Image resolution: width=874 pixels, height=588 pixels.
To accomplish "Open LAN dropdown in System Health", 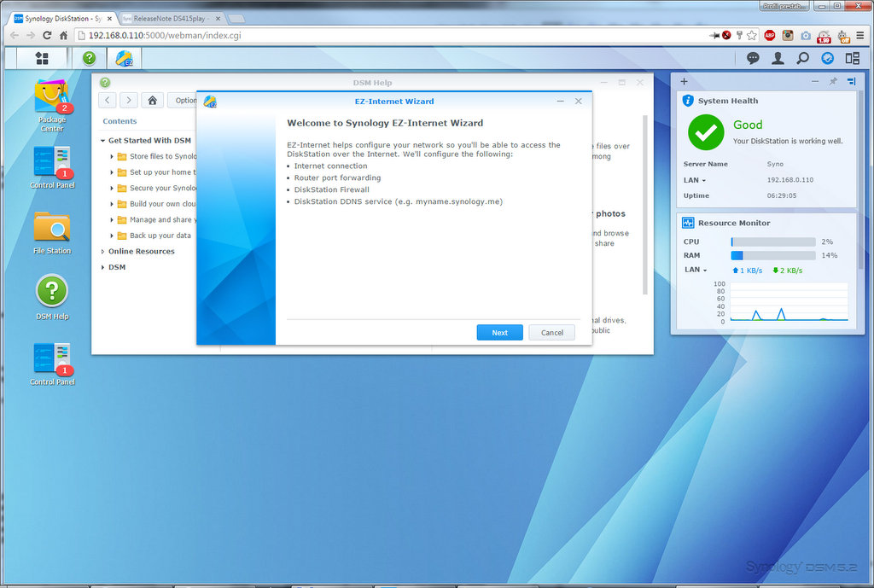I will (695, 180).
